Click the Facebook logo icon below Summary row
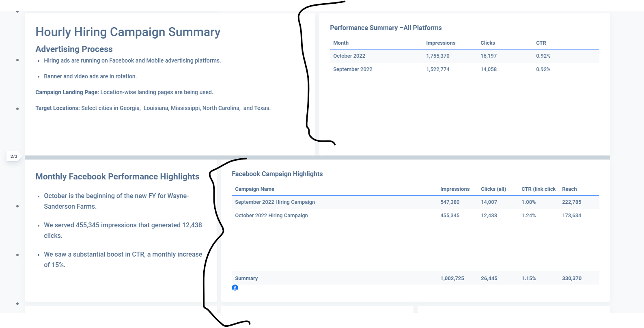Image resolution: width=644 pixels, height=328 pixels. click(x=235, y=288)
